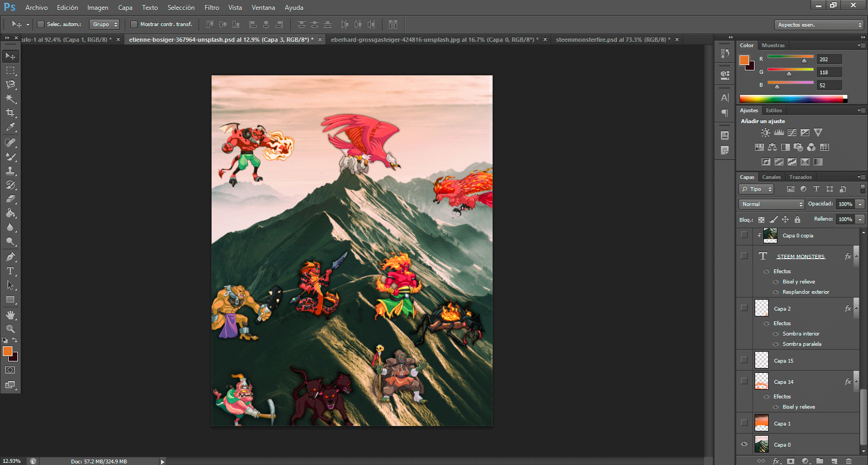Viewport: 868px width, 465px height.
Task: Delete layer with trash icon
Action: pyautogui.click(x=849, y=461)
